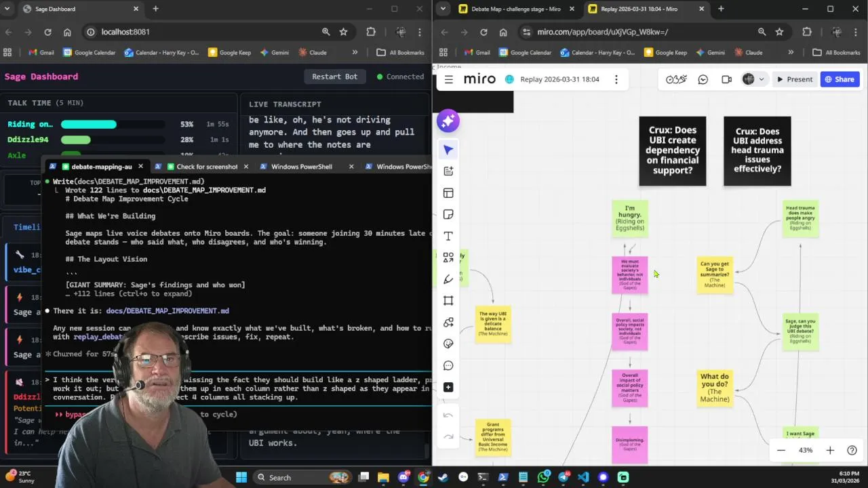
Task: Select the comment tool in Miro toolbar
Action: tap(448, 365)
